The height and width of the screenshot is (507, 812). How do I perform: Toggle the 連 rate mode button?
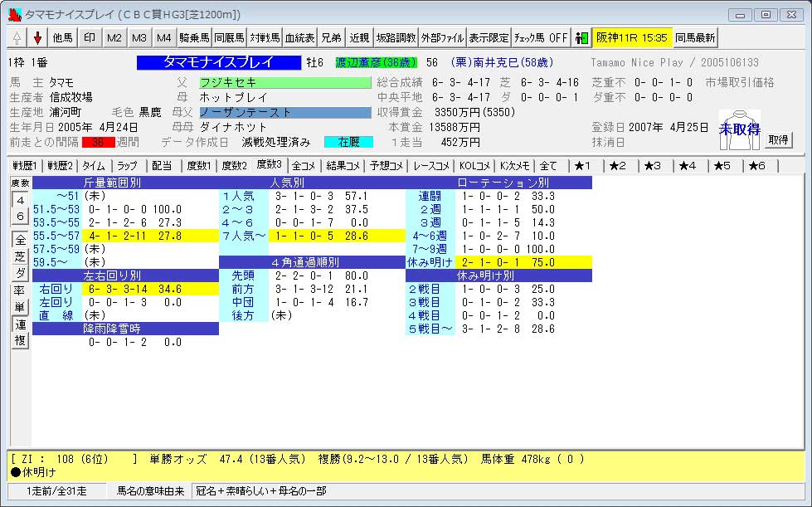(20, 324)
